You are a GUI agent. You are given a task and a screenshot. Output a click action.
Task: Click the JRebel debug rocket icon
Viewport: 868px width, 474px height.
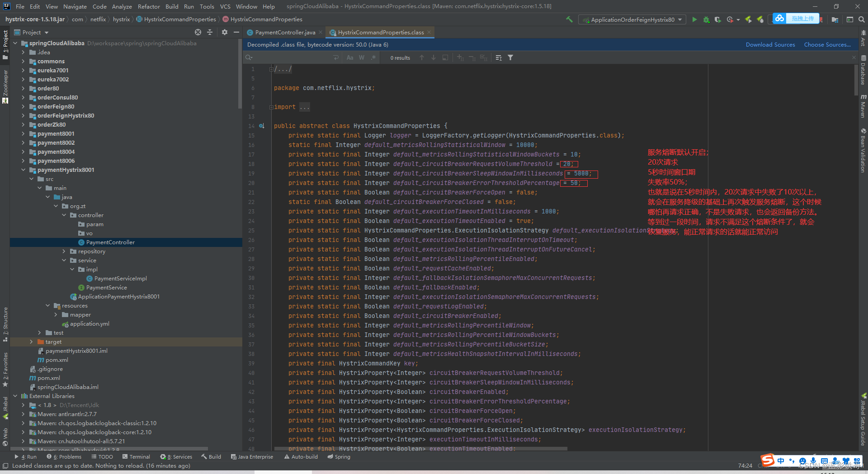point(760,19)
